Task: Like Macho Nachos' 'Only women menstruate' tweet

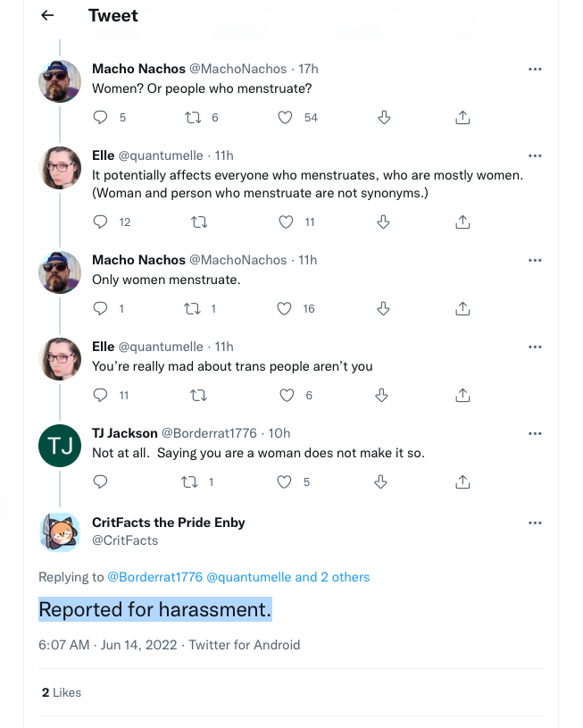Action: pyautogui.click(x=285, y=308)
